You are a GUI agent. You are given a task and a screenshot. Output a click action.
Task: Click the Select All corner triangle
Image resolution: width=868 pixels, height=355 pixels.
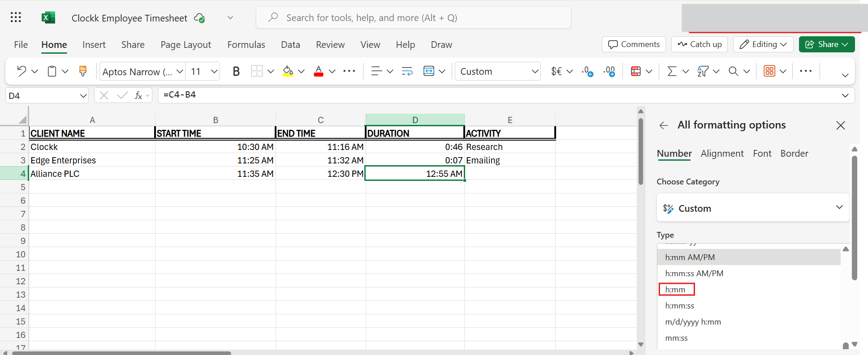22,120
